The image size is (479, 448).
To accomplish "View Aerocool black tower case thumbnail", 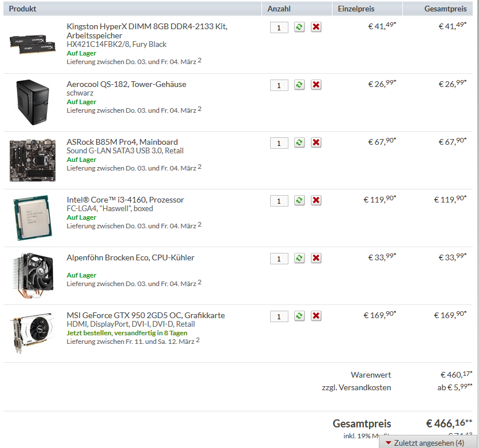I will (33, 102).
